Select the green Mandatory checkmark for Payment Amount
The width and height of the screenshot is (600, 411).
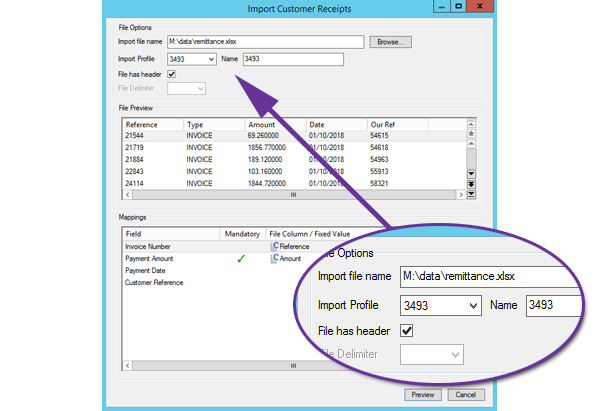pos(241,259)
